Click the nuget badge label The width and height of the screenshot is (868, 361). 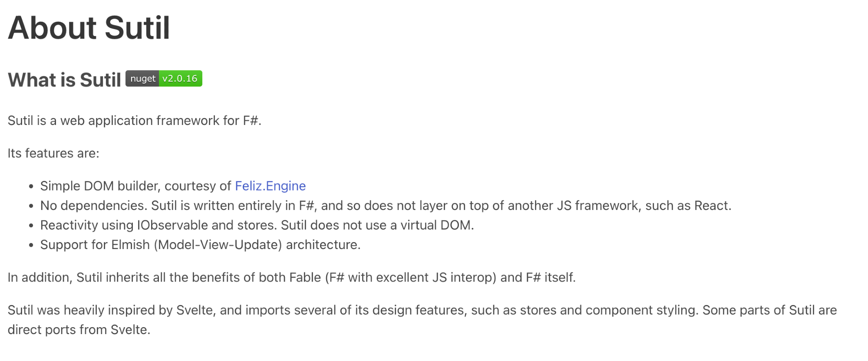tap(142, 79)
